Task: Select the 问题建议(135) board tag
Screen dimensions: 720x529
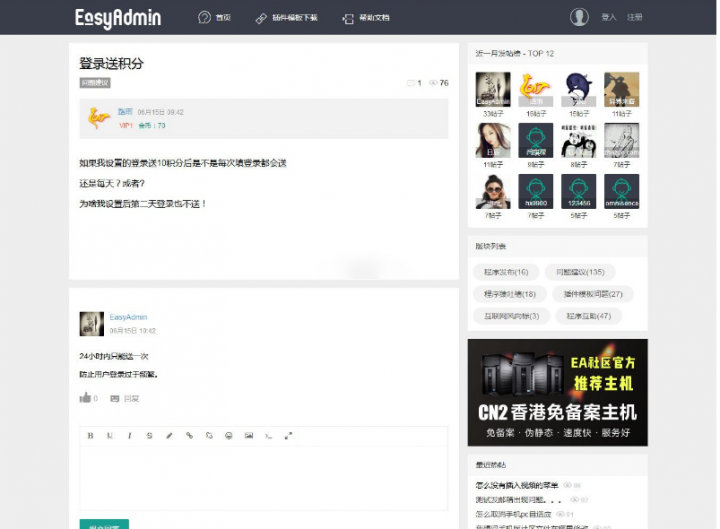Action: point(580,272)
